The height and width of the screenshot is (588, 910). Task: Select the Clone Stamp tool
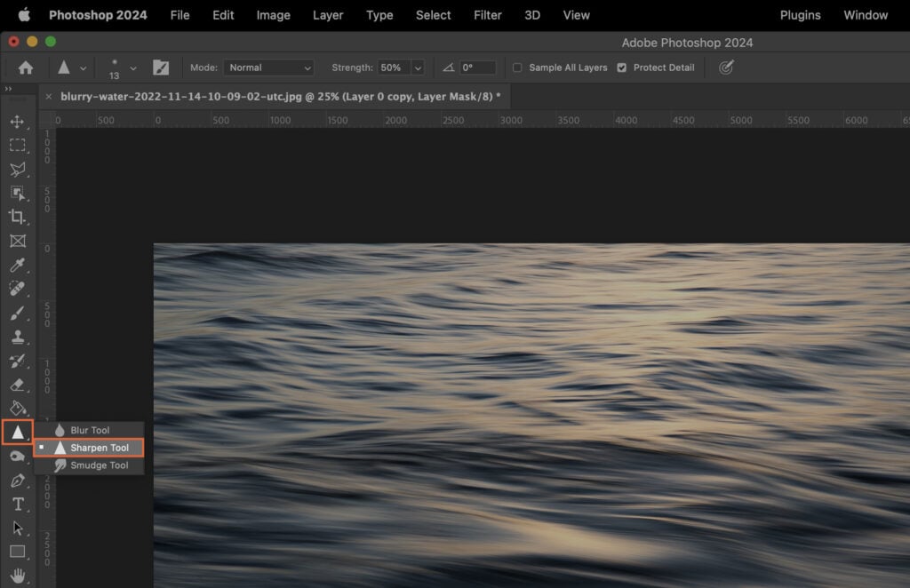(18, 337)
